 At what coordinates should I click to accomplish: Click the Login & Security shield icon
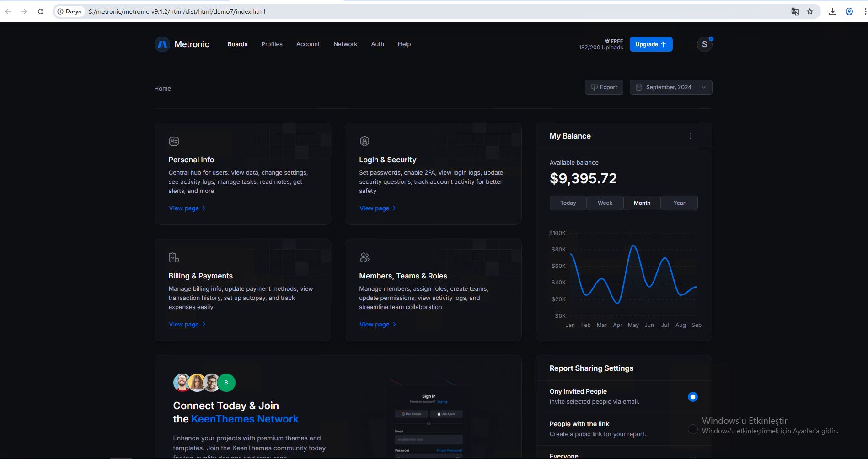(364, 141)
